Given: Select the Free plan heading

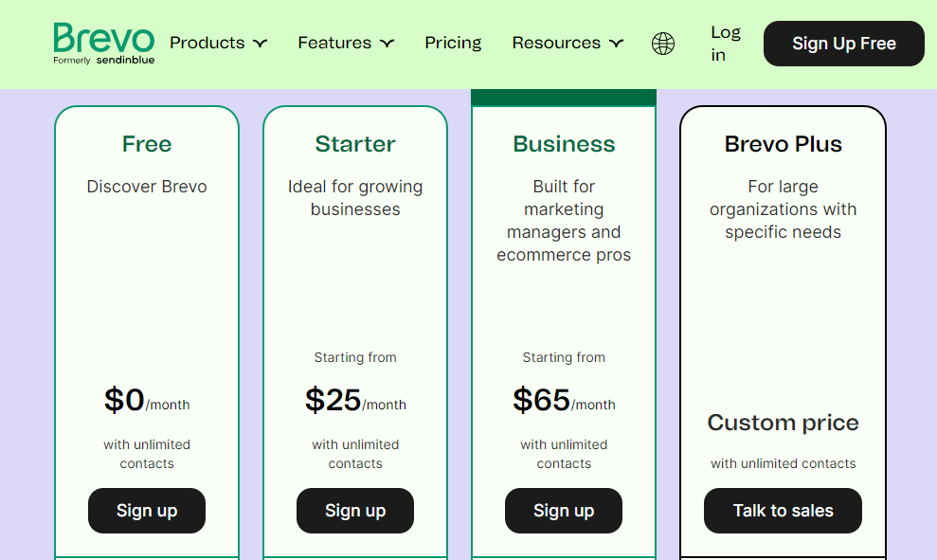Looking at the screenshot, I should [x=147, y=144].
